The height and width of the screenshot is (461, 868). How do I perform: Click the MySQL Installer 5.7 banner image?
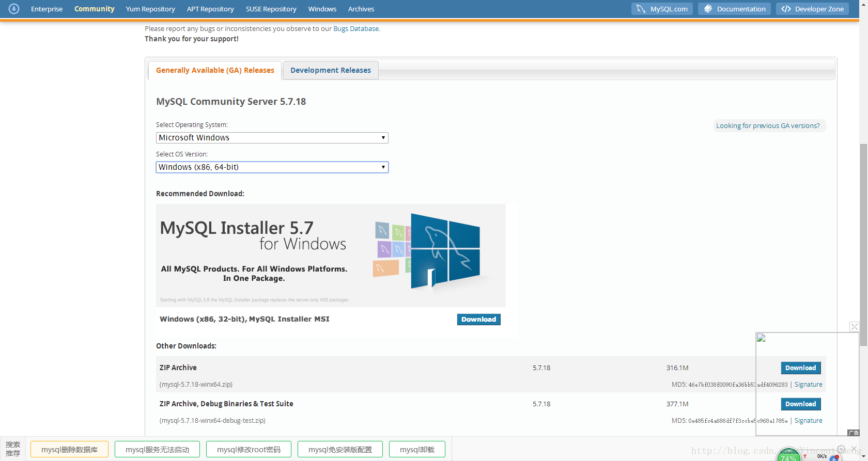point(331,255)
